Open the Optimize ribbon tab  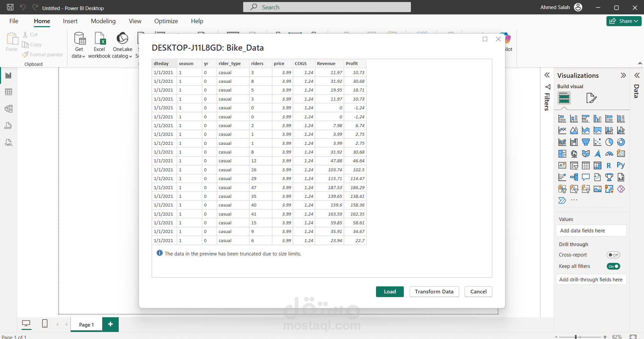click(x=166, y=21)
